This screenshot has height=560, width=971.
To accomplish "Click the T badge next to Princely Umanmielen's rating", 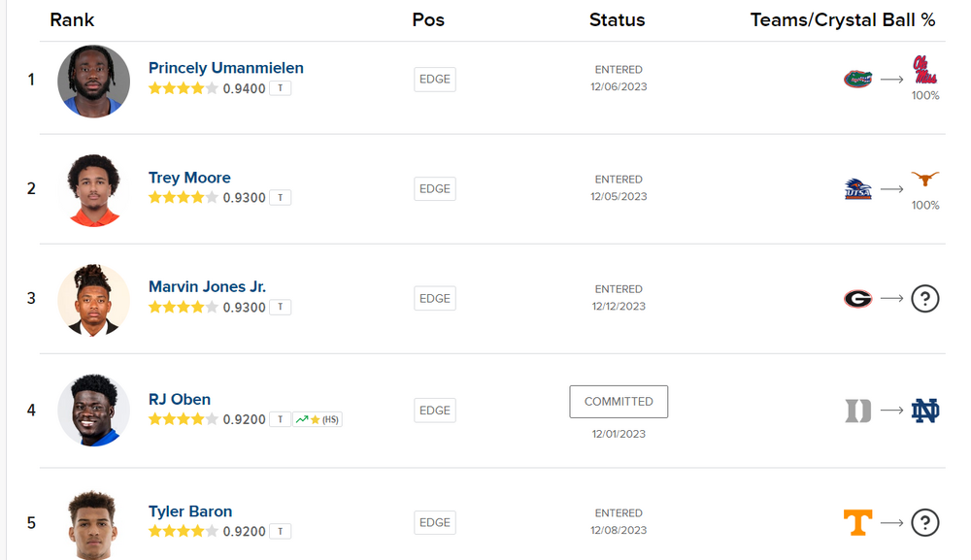I will click(x=281, y=88).
